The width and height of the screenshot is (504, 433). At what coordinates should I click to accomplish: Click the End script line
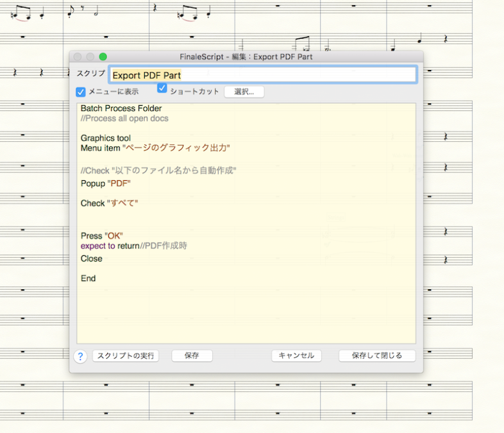(88, 278)
